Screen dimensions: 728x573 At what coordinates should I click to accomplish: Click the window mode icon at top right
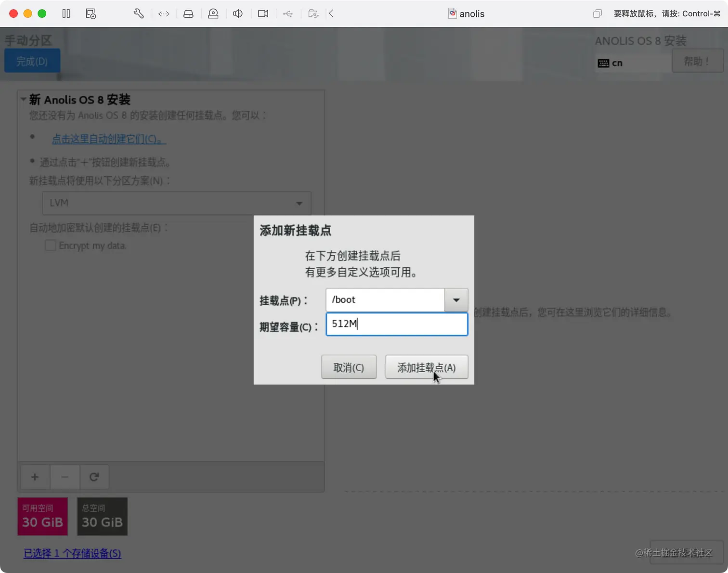click(x=598, y=13)
